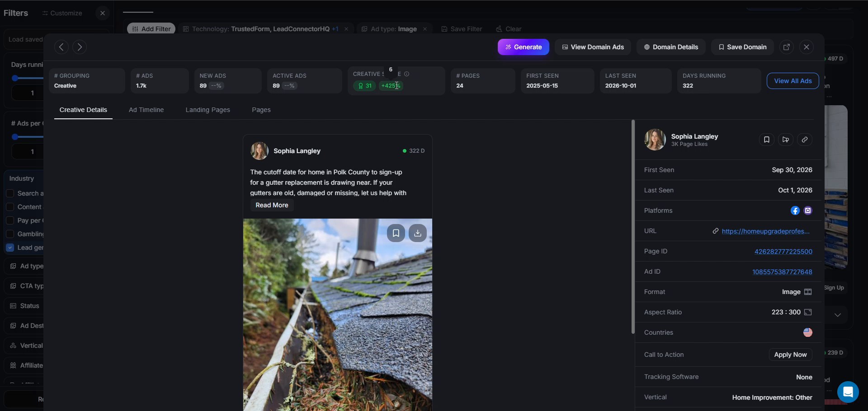868x411 pixels.
Task: Click the Instagram platform icon
Action: pyautogui.click(x=808, y=210)
